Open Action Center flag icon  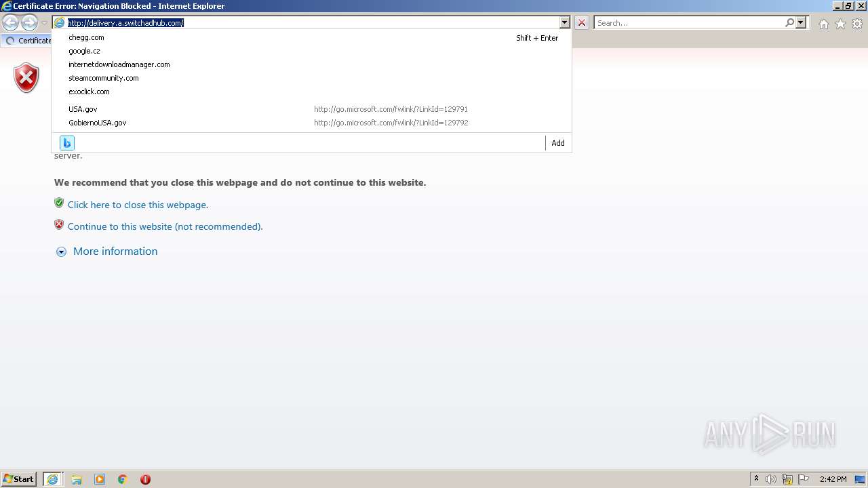[804, 479]
